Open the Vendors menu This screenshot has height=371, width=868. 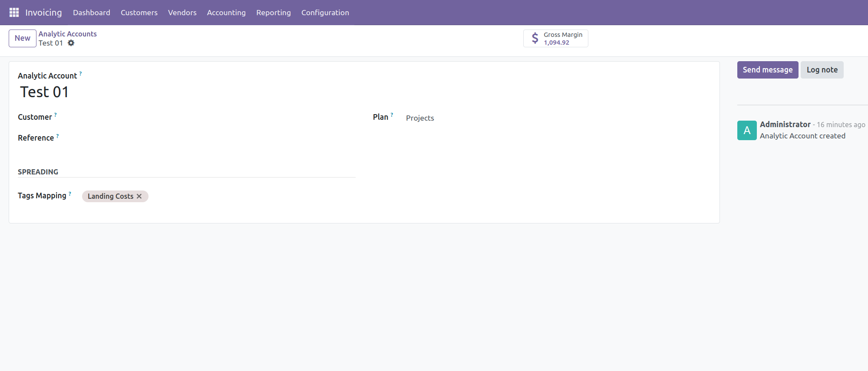pos(182,13)
